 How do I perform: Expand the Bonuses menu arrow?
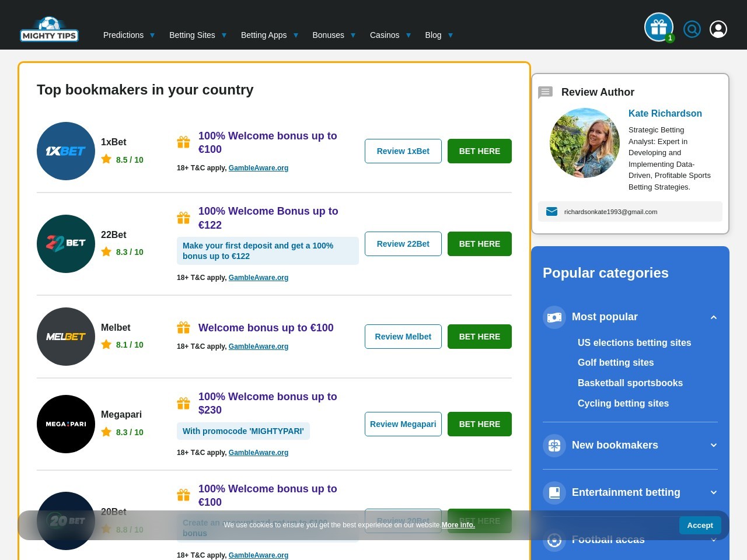point(353,35)
